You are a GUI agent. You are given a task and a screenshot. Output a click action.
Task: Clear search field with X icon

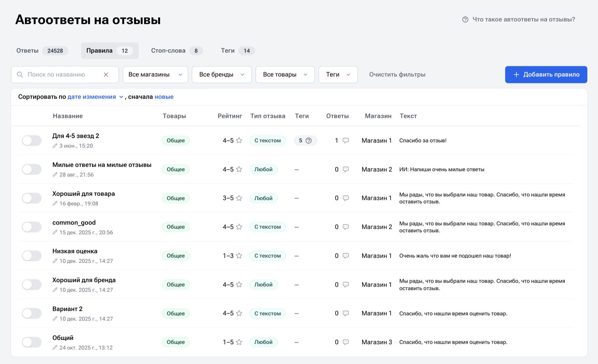pos(106,75)
